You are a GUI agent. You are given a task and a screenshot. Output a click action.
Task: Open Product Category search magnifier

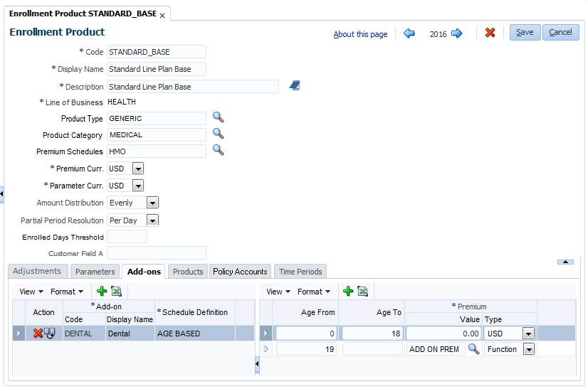point(219,134)
